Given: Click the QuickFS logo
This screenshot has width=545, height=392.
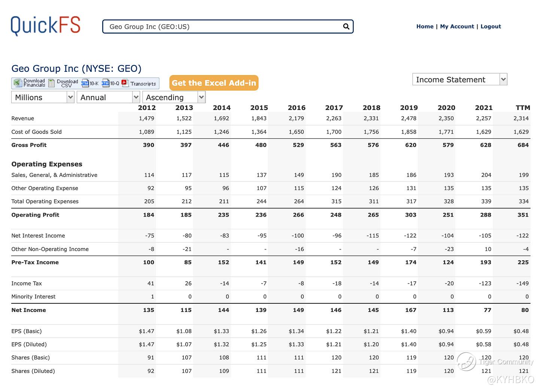Looking at the screenshot, I should (x=46, y=26).
